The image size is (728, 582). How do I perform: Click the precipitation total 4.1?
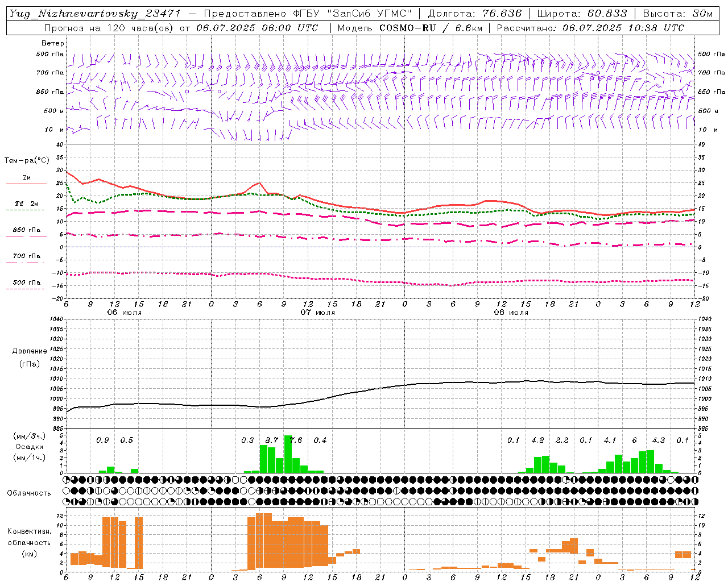[610, 440]
